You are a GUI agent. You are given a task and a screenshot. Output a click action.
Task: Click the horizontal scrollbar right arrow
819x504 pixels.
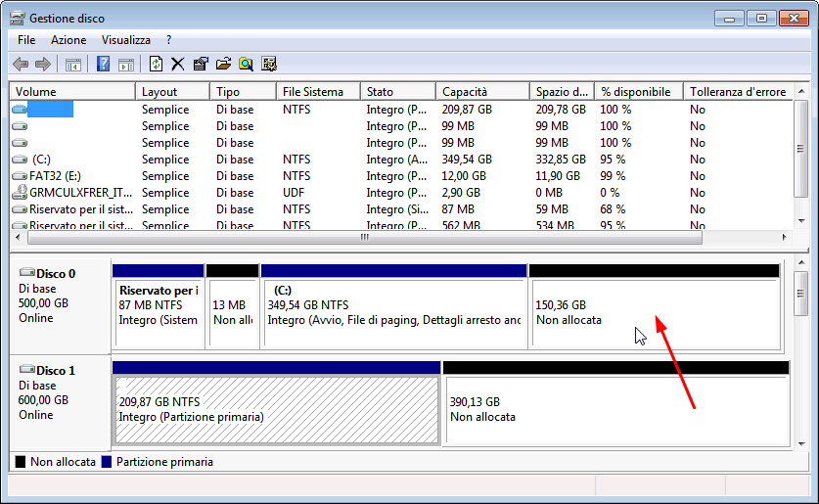coord(785,238)
